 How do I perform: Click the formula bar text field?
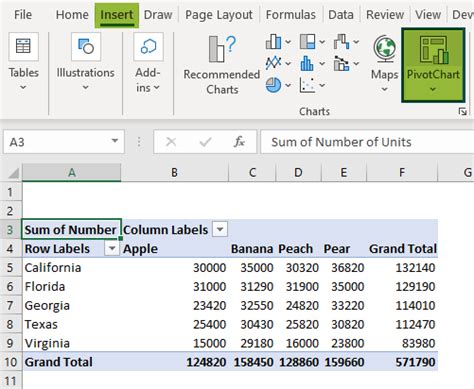pos(367,142)
